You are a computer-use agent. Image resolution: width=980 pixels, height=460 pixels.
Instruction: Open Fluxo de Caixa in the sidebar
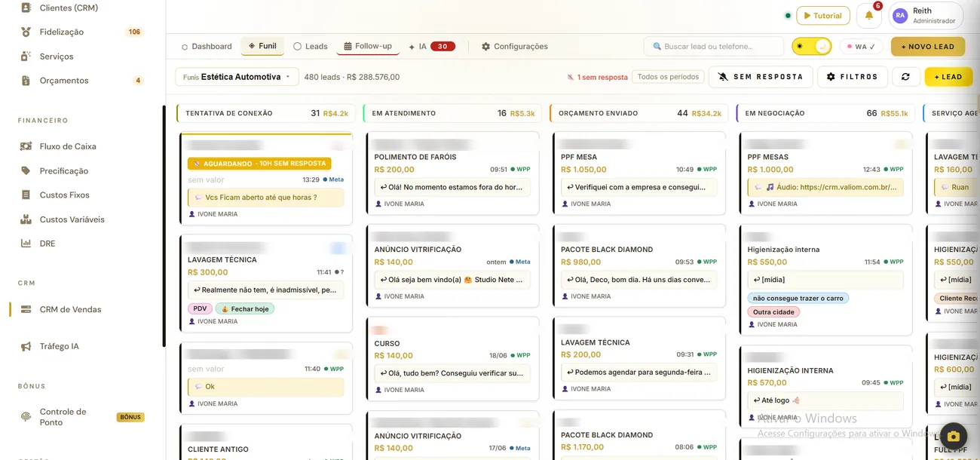click(81, 146)
